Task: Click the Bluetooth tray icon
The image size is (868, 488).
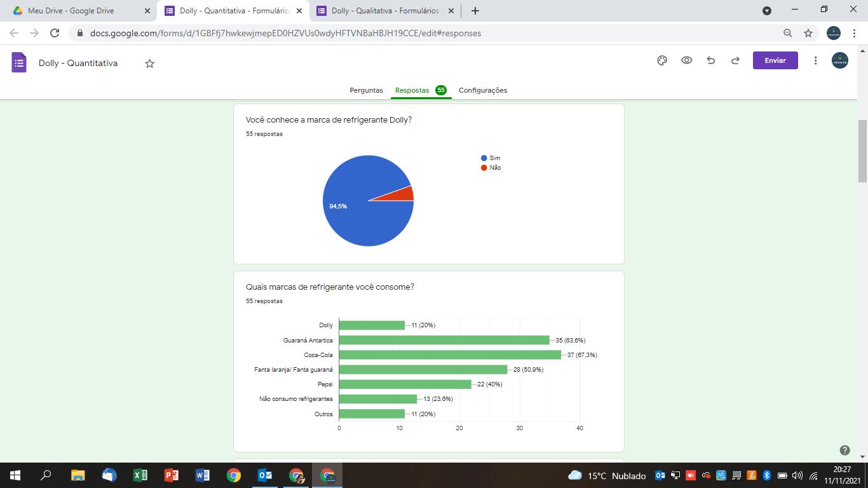Action: click(x=767, y=475)
